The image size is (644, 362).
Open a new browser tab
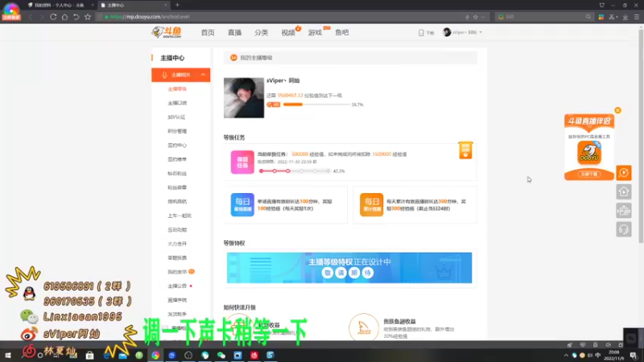(x=177, y=5)
